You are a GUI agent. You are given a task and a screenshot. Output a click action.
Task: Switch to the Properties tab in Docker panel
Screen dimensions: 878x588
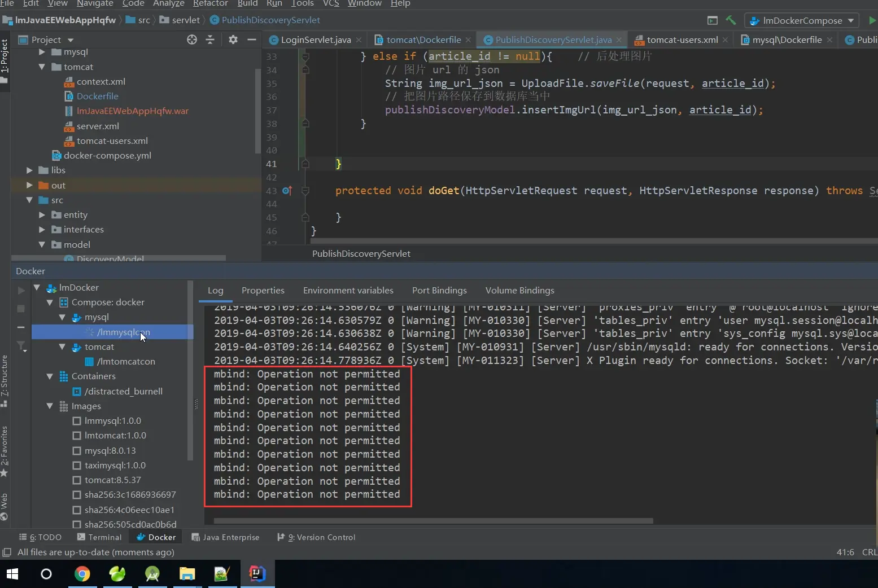click(x=263, y=290)
